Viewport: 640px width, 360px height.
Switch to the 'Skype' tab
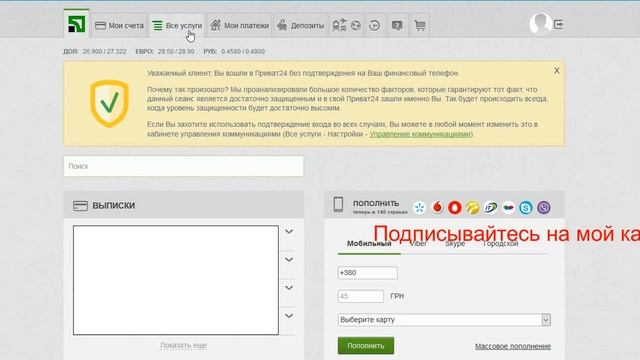point(455,244)
